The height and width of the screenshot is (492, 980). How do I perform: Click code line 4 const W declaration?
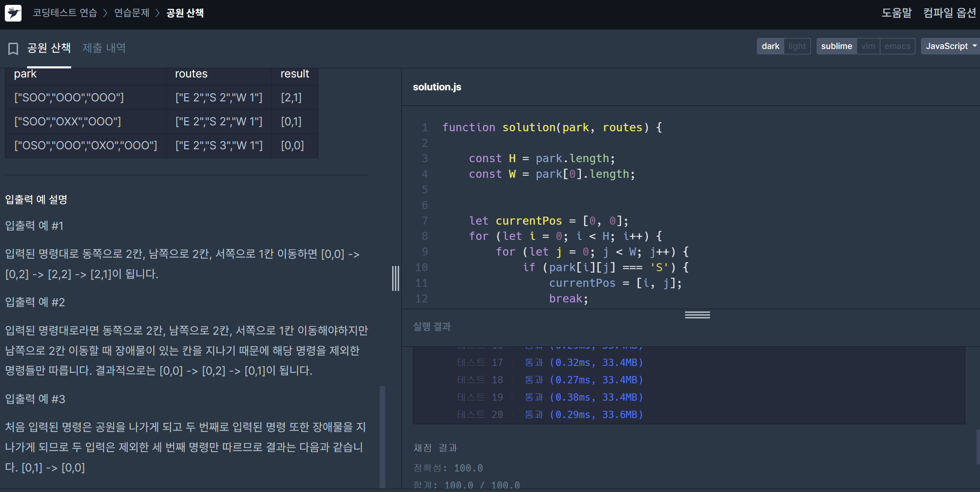pyautogui.click(x=552, y=174)
